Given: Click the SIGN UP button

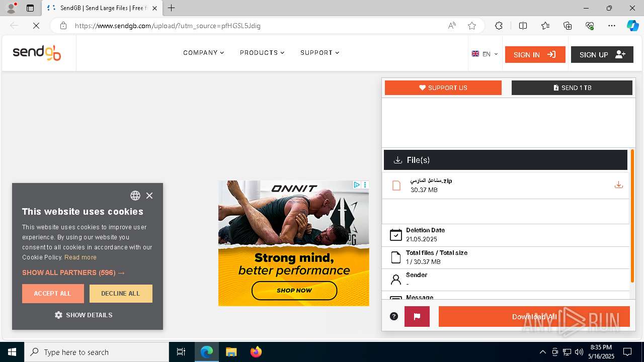Looking at the screenshot, I should pos(602,55).
